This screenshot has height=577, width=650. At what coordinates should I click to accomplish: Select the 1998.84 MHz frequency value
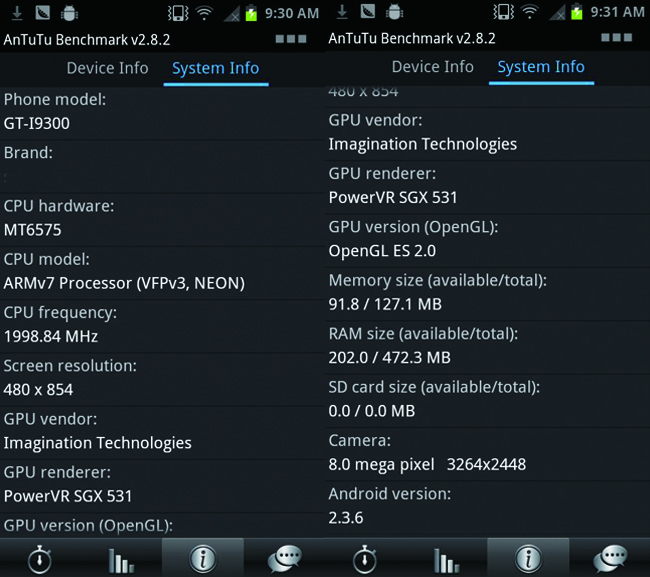pos(51,337)
